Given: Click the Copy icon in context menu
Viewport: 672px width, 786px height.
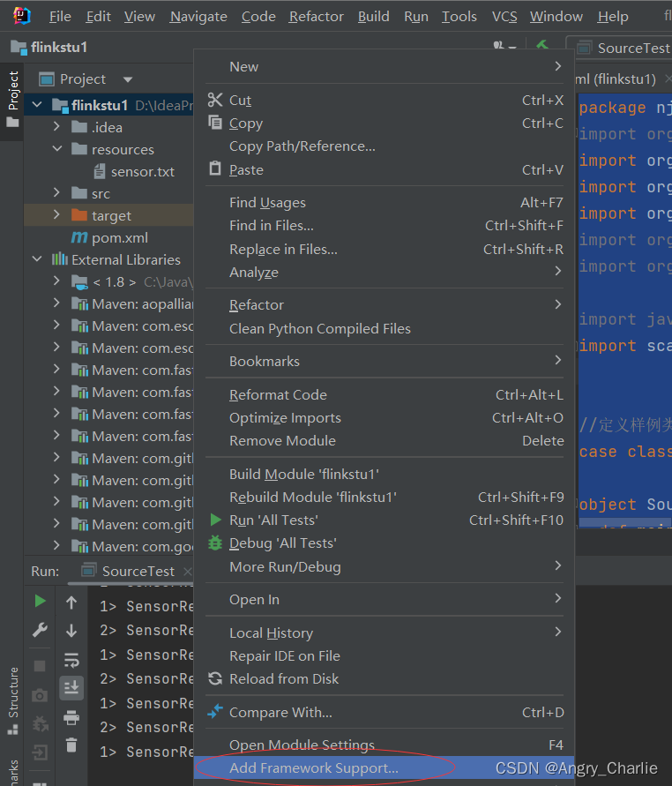Looking at the screenshot, I should [x=215, y=123].
